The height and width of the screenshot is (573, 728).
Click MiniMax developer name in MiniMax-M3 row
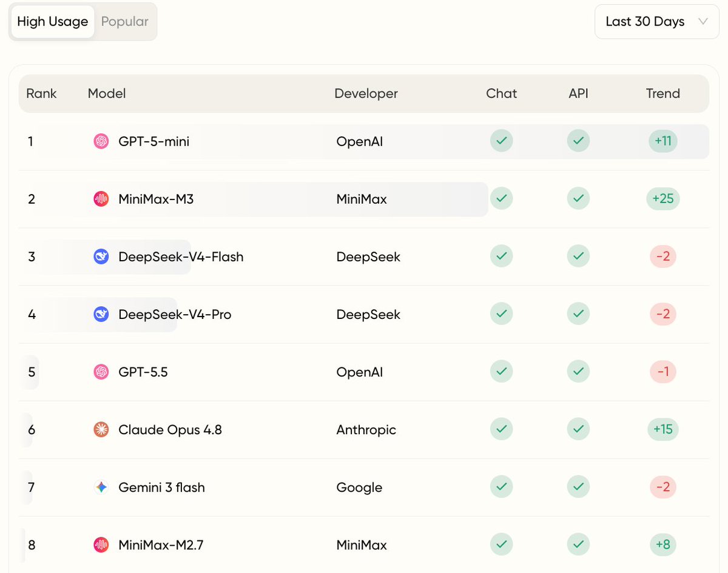pyautogui.click(x=362, y=199)
